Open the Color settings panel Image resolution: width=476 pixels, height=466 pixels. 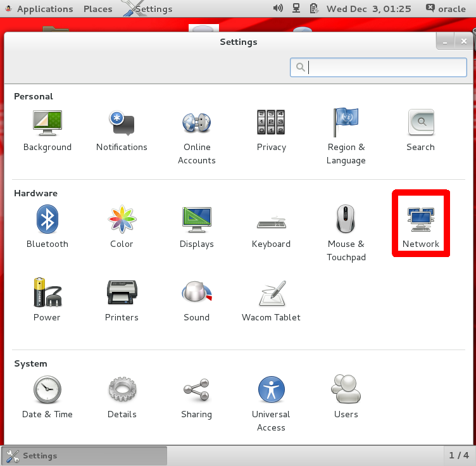point(122,227)
